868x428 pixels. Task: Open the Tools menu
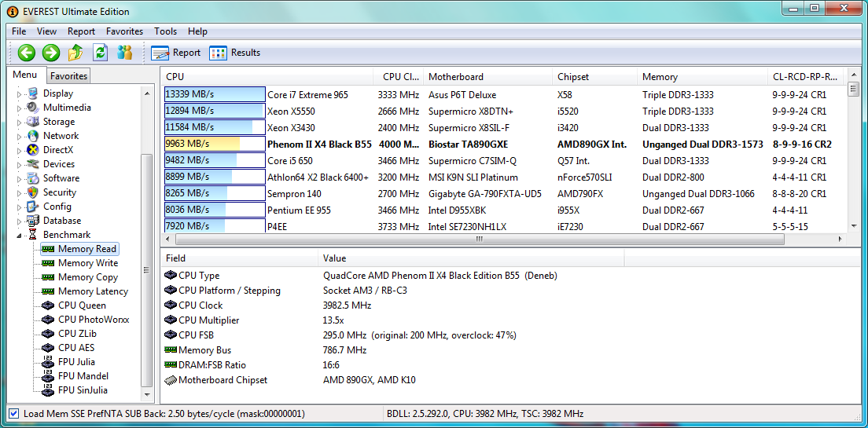coord(166,31)
